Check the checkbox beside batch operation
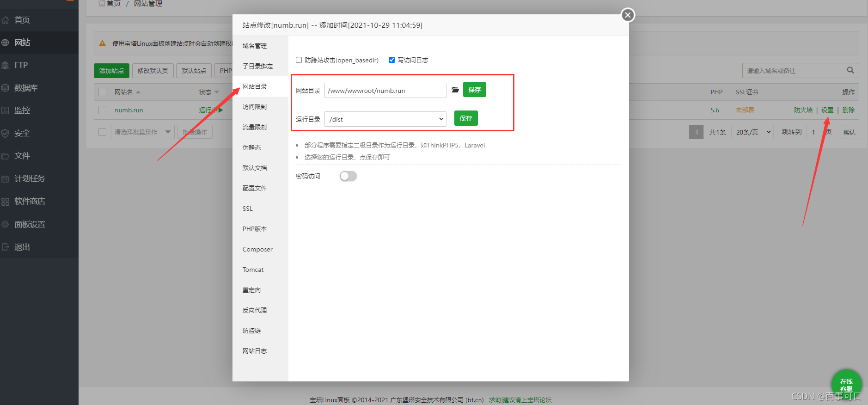The image size is (868, 405). coord(103,132)
